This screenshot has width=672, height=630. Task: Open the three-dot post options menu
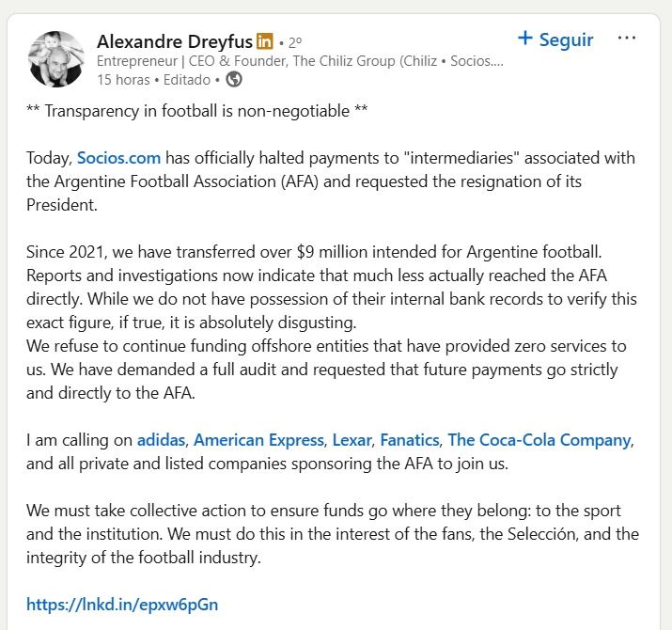[626, 39]
